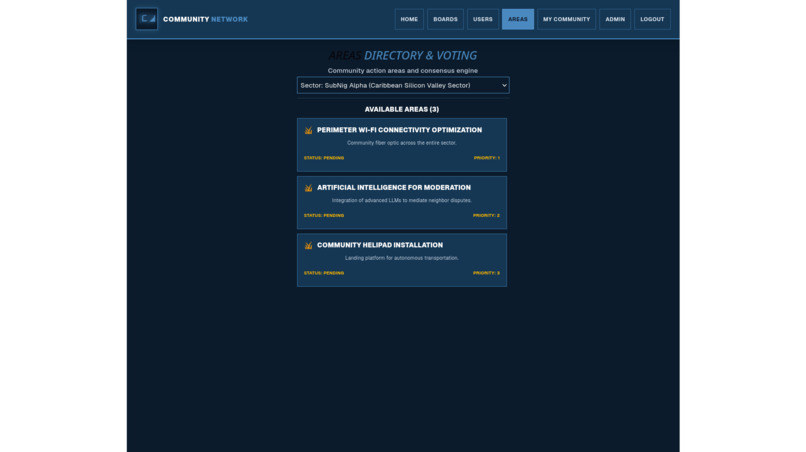Click 'Priority: 1' label
This screenshot has width=806, height=452.
pyautogui.click(x=487, y=158)
